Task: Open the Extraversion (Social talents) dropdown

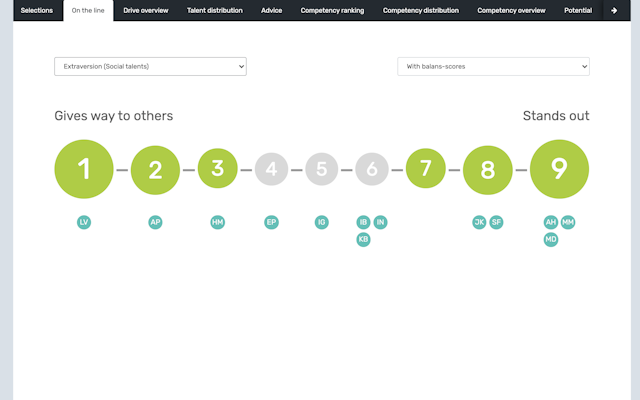Action: (x=150, y=66)
